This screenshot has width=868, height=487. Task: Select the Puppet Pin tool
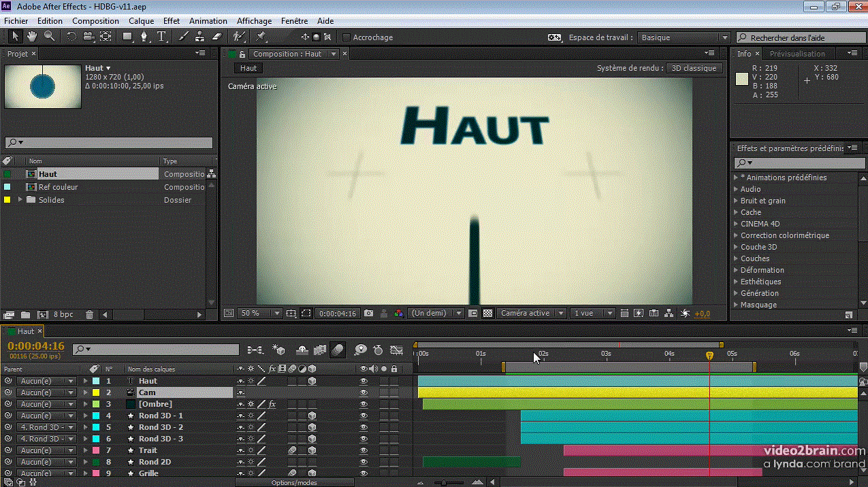pos(261,37)
